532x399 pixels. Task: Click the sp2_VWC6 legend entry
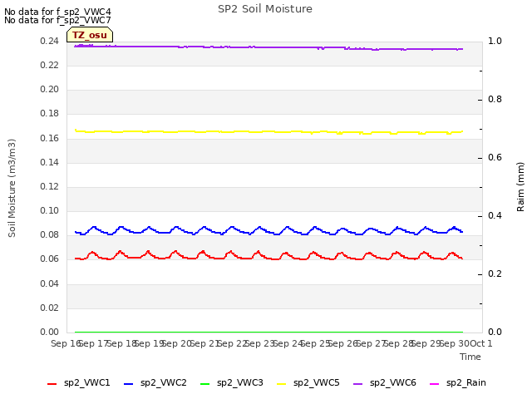pos(384,383)
